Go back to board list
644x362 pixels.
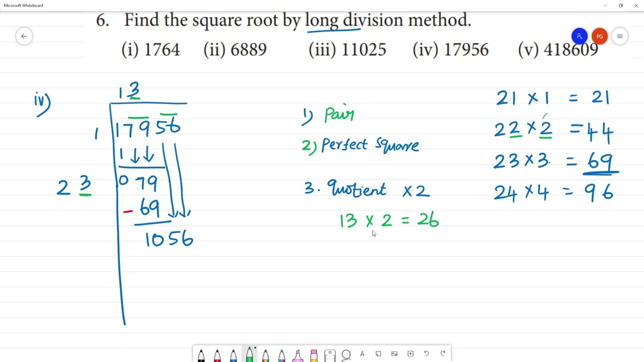24,36
